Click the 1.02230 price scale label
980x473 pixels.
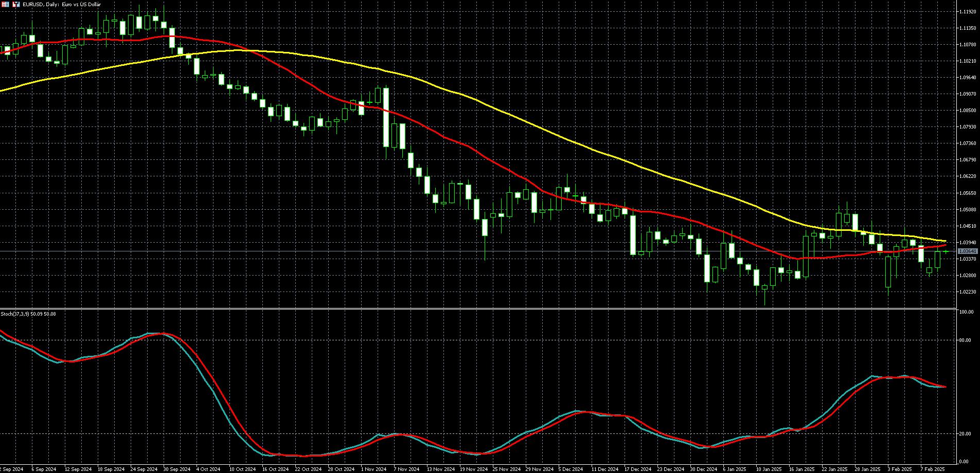click(x=968, y=292)
